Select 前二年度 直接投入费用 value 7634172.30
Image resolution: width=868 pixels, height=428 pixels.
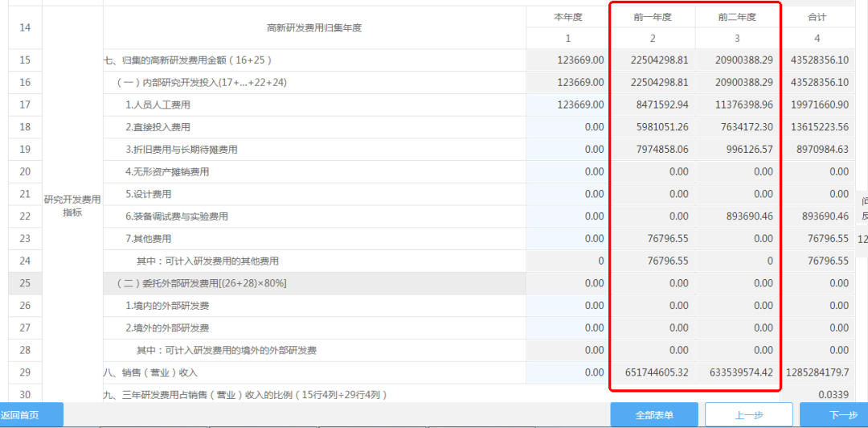tap(737, 127)
